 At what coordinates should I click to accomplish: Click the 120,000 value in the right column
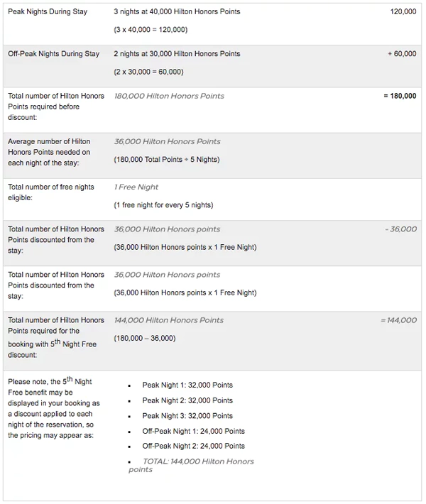[x=403, y=12]
